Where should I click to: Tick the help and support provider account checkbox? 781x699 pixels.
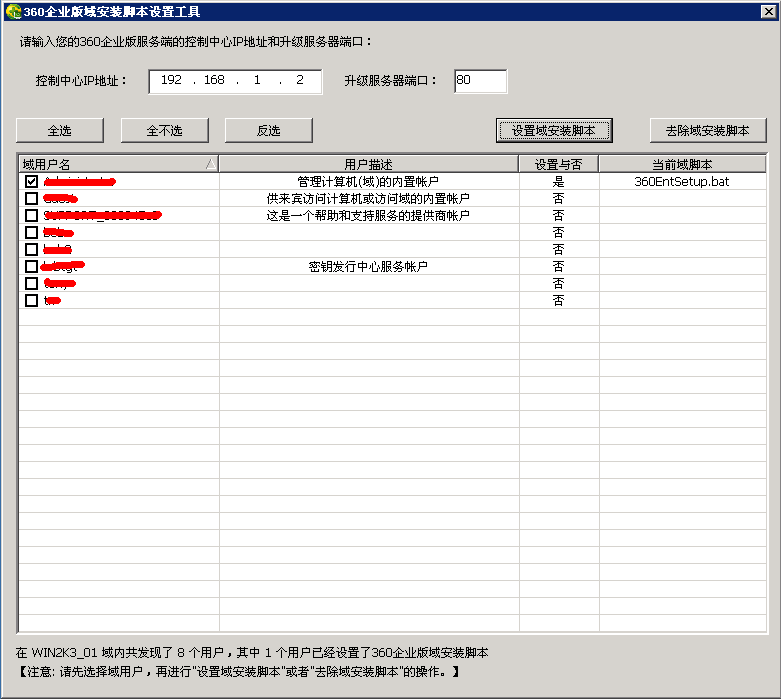32,216
